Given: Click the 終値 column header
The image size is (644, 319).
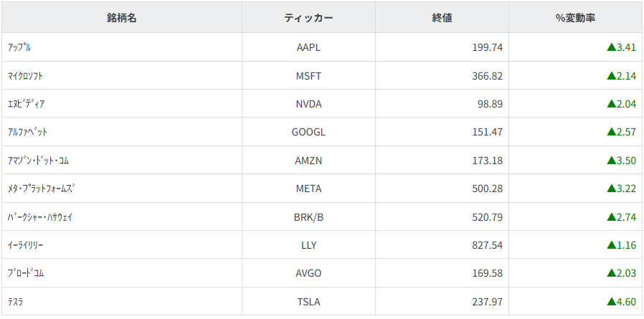Looking at the screenshot, I should tap(442, 18).
